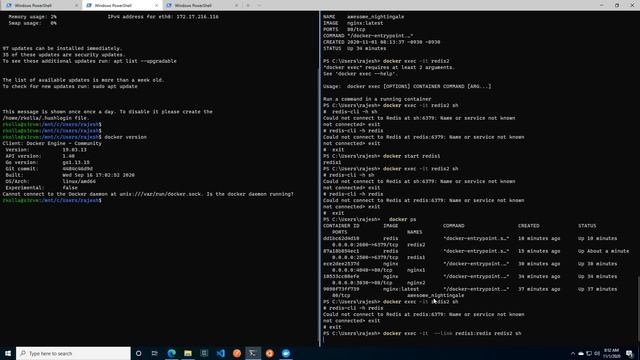
Task: Open the Action Center notifications icon
Action: pyautogui.click(x=630, y=353)
